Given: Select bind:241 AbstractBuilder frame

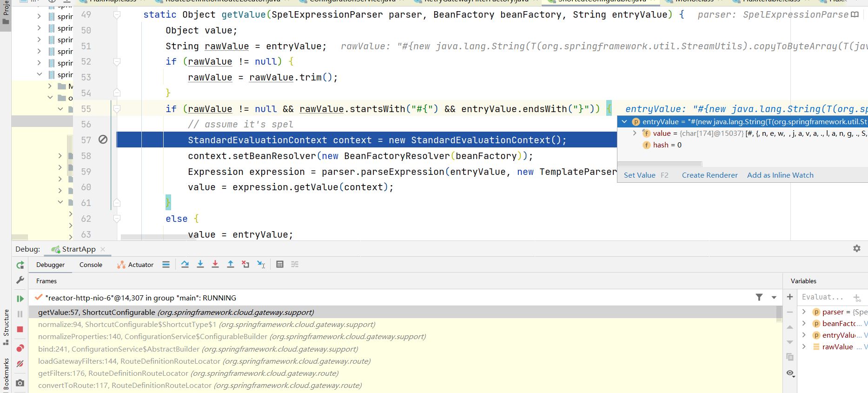Looking at the screenshot, I should [x=403, y=349].
